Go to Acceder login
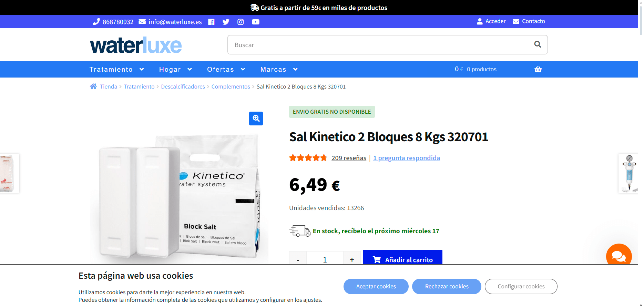This screenshot has height=308, width=644. click(491, 21)
